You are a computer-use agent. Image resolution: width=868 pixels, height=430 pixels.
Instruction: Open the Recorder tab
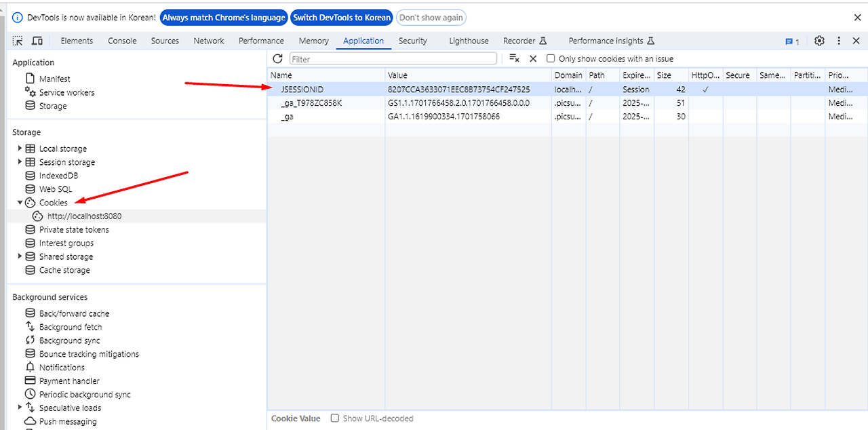point(524,41)
